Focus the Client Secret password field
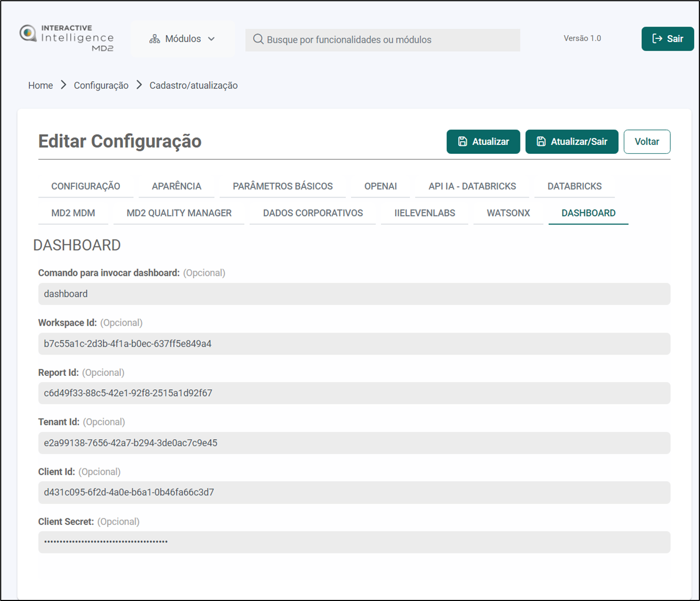700x601 pixels. point(354,542)
